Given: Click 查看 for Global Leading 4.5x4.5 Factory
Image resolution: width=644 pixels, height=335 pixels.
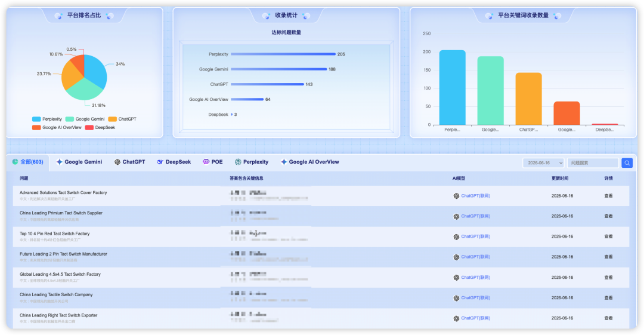Looking at the screenshot, I should (x=608, y=278).
